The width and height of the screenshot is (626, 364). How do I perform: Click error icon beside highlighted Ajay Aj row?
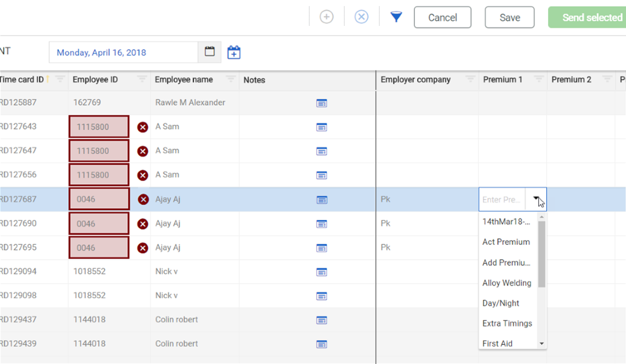[x=143, y=199]
